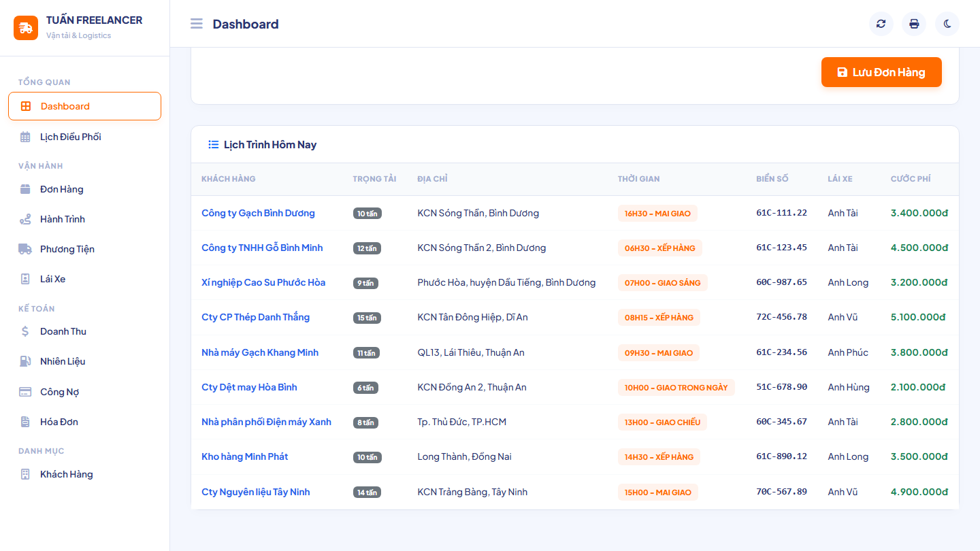The width and height of the screenshot is (980, 551).
Task: Click the Lái Xe driver badge icon
Action: point(25,279)
